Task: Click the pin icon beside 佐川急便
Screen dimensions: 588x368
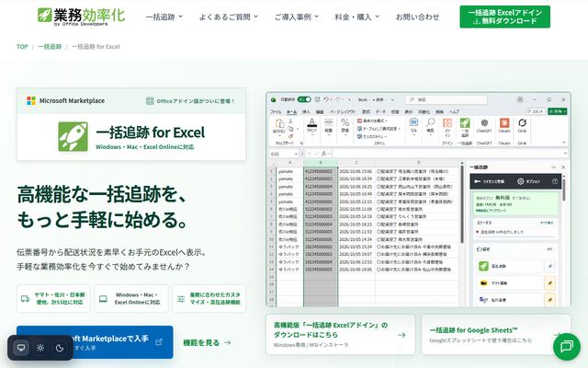Action: [x=549, y=300]
